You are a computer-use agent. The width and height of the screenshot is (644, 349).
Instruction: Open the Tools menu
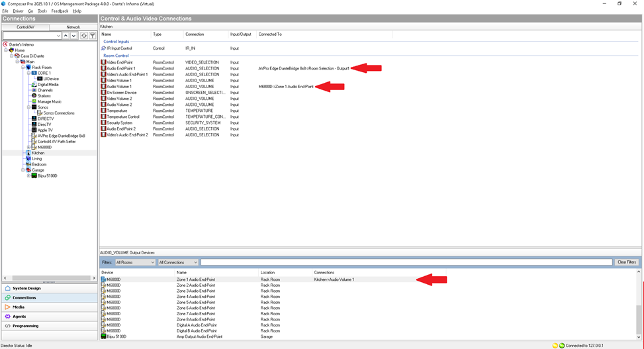(42, 11)
